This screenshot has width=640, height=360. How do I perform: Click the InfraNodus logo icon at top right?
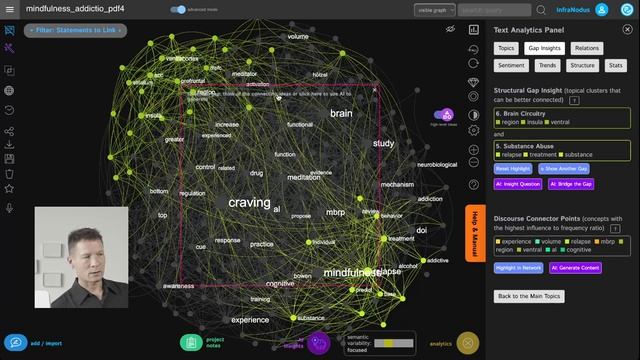click(627, 9)
